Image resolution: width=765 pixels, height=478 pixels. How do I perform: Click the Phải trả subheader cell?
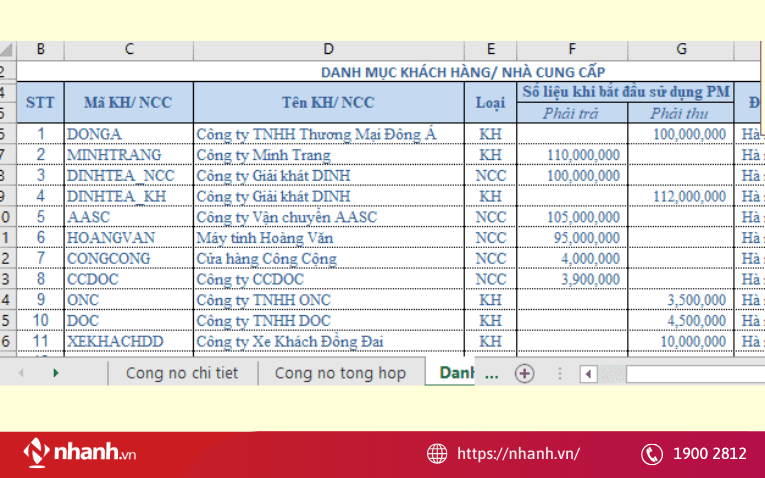(572, 113)
